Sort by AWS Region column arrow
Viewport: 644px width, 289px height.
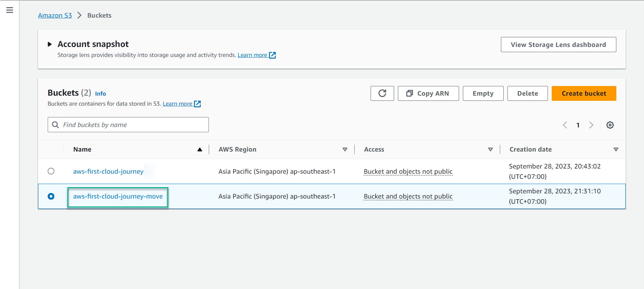345,150
